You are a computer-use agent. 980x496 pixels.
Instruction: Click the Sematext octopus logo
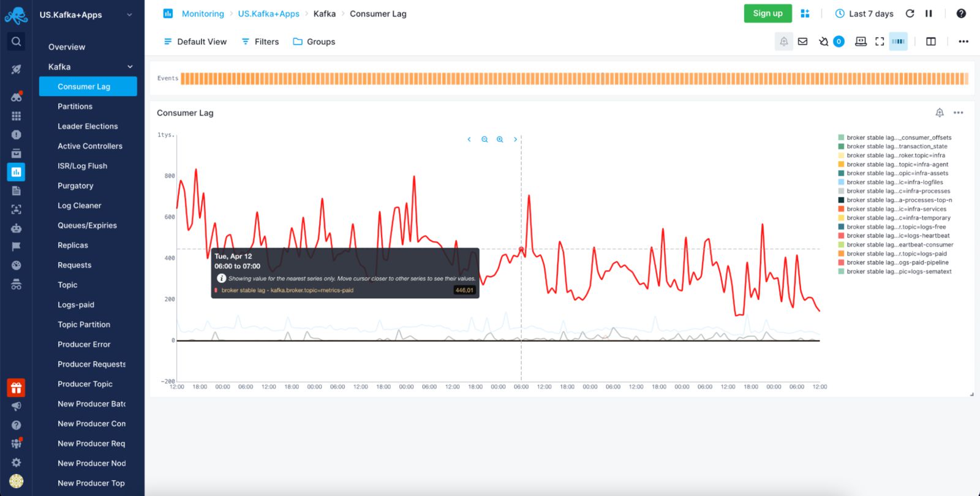[x=16, y=15]
